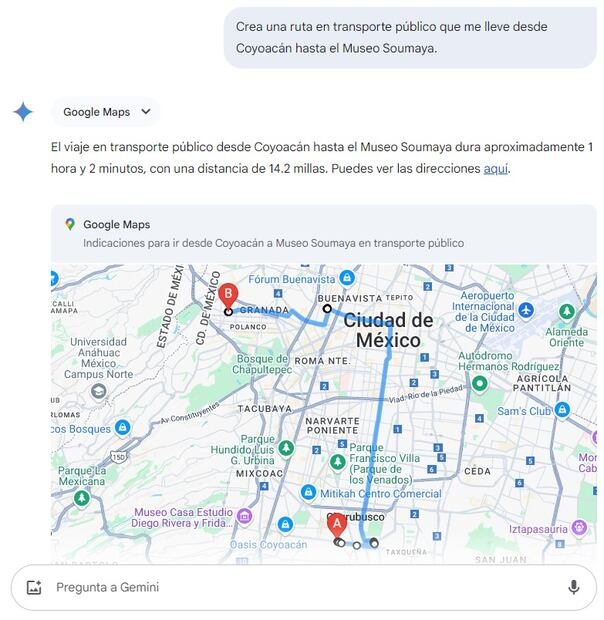Select Parque La Mexicana tree icon

[82, 498]
